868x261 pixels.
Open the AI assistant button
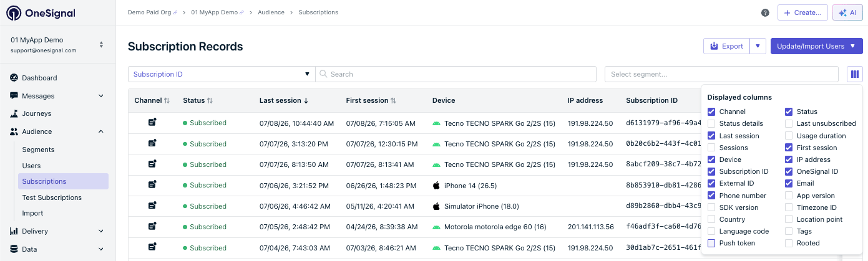click(x=847, y=12)
